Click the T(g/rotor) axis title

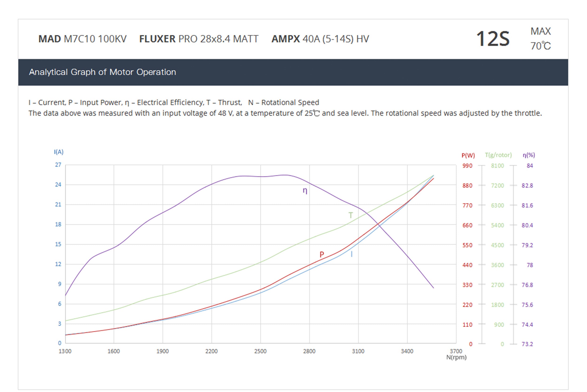click(498, 155)
